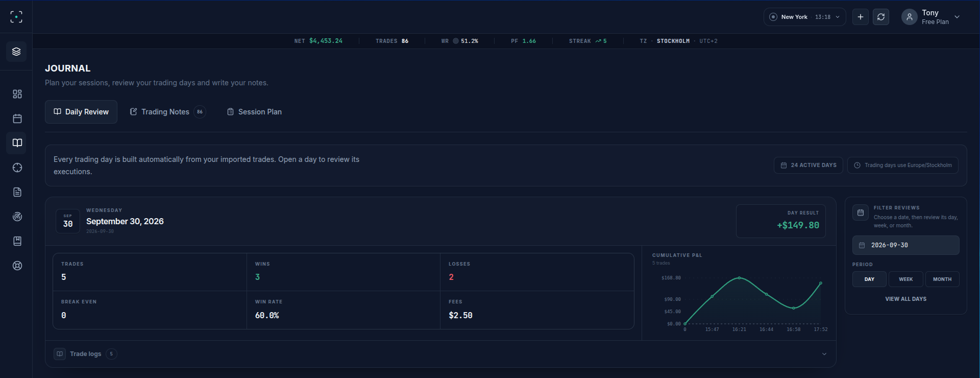
Task: Click the filter reviews calendar icon
Action: click(x=861, y=212)
